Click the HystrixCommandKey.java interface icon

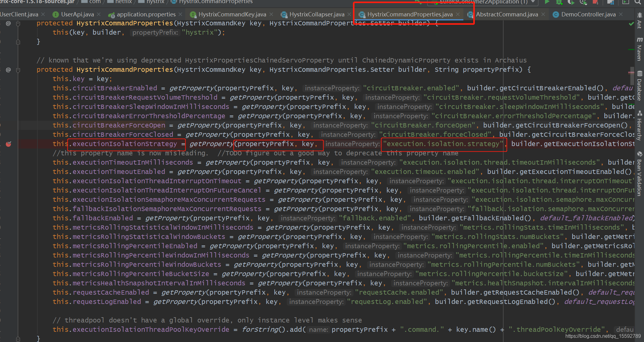193,14
